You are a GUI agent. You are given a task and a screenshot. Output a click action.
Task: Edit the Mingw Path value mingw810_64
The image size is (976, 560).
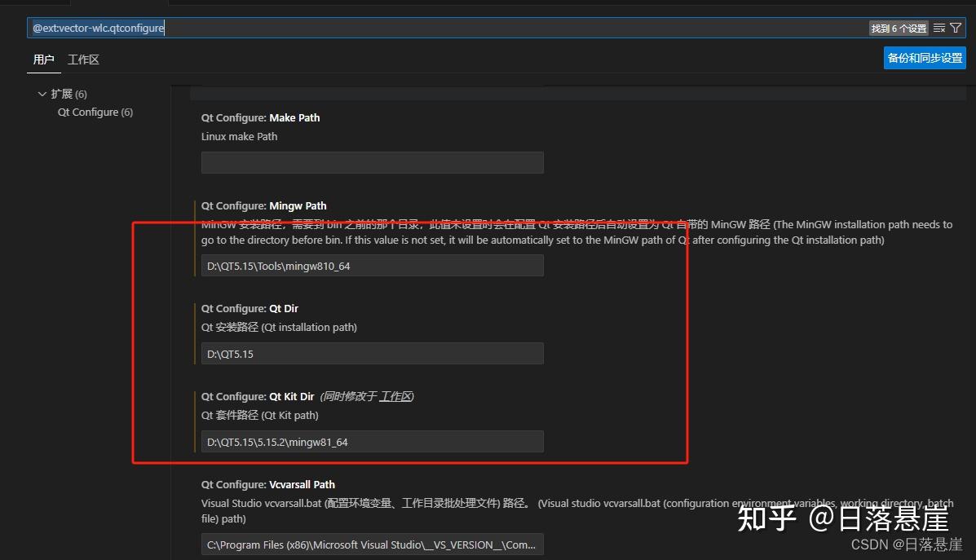[x=372, y=265]
